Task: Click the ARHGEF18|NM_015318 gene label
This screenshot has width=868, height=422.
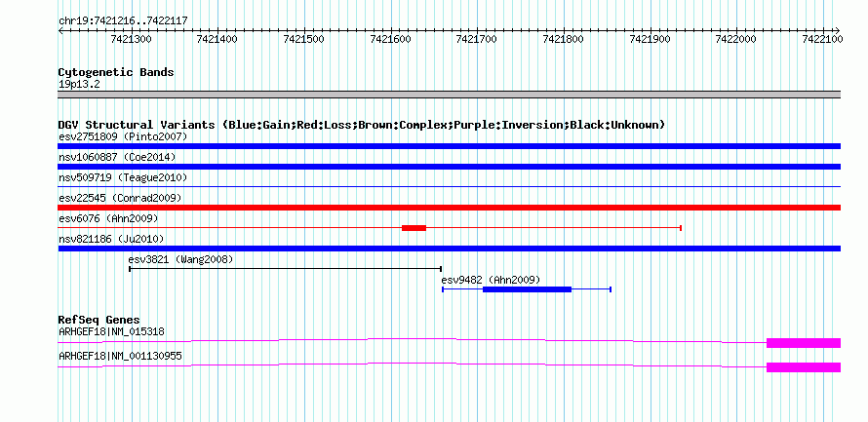Action: pyautogui.click(x=111, y=331)
